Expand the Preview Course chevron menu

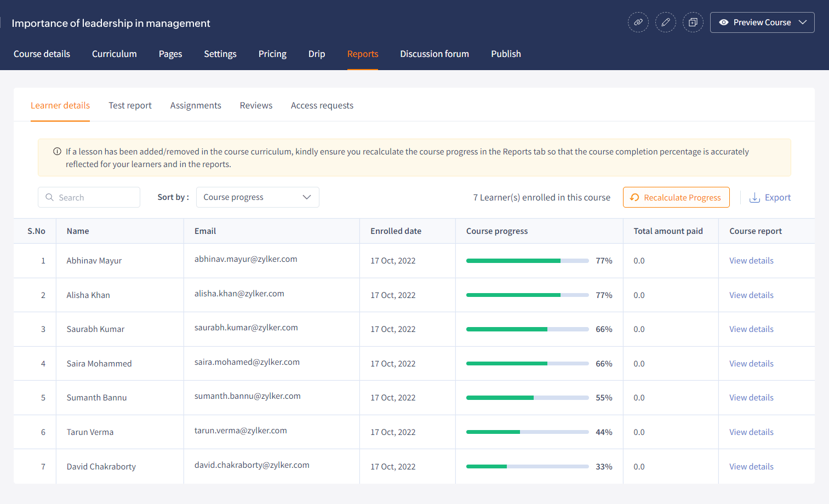tap(802, 22)
